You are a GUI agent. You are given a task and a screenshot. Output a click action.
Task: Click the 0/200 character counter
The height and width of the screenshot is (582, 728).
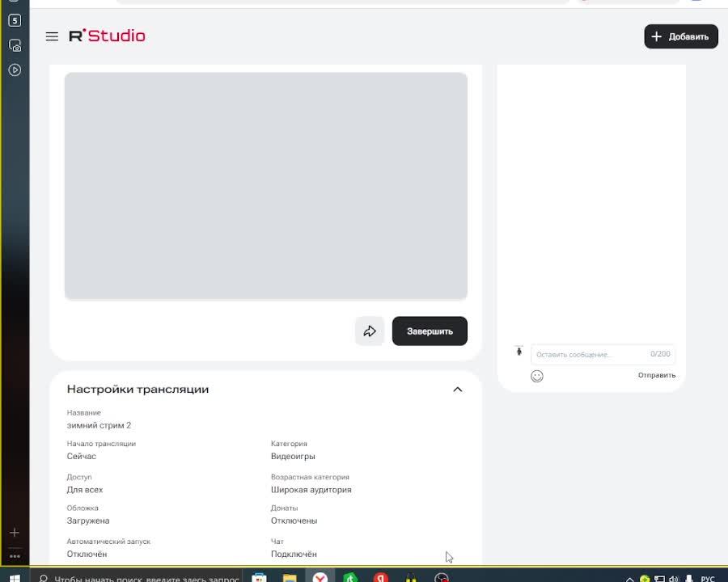660,354
